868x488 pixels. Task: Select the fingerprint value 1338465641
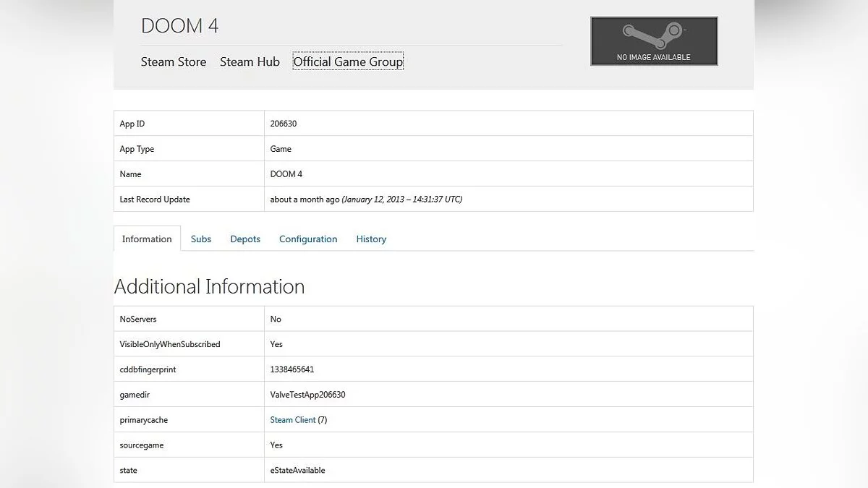[x=292, y=369]
